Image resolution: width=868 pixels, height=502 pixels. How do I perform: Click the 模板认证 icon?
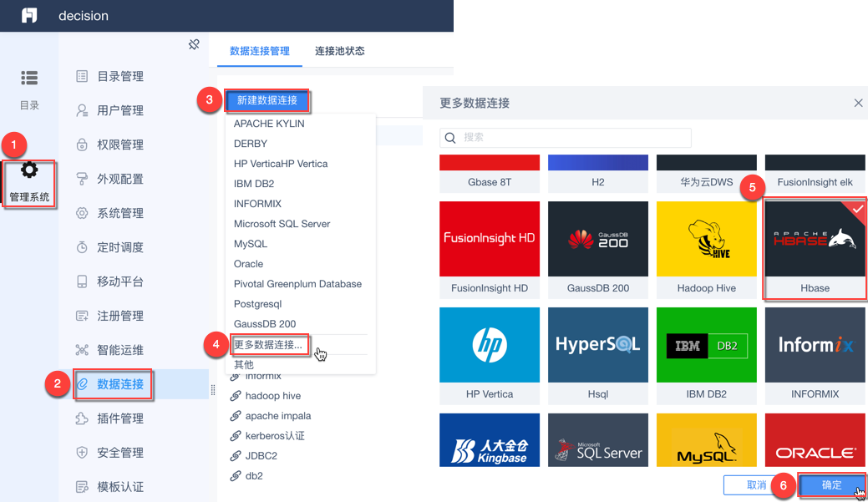(x=82, y=487)
